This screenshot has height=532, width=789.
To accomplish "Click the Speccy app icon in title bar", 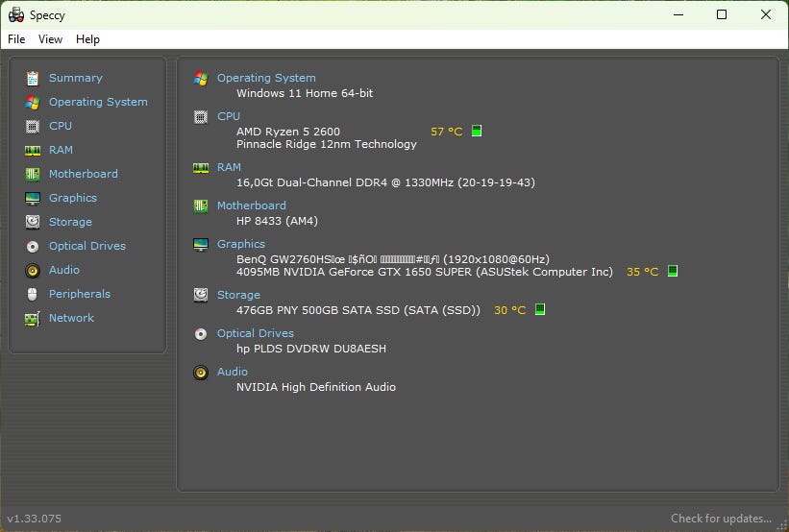I will (16, 15).
